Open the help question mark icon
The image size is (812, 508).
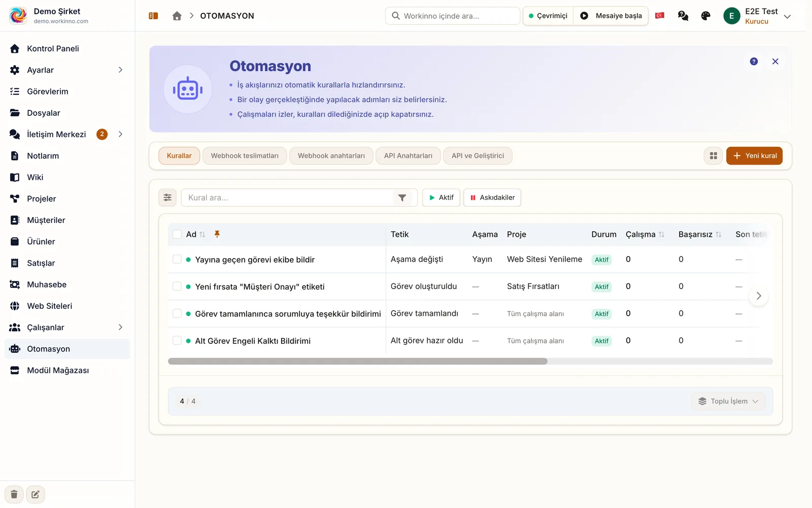tap(754, 61)
